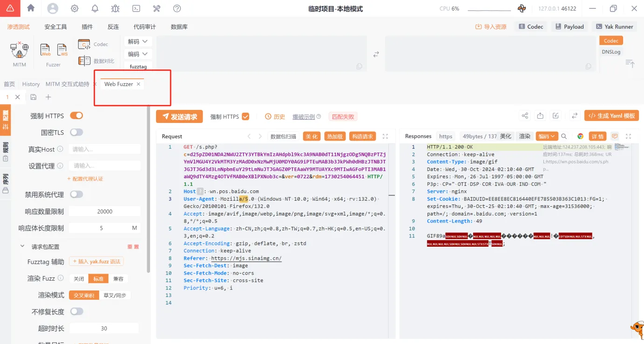The image size is (644, 344).
Task: Click the red warning triangle icon
Action: [10, 8]
